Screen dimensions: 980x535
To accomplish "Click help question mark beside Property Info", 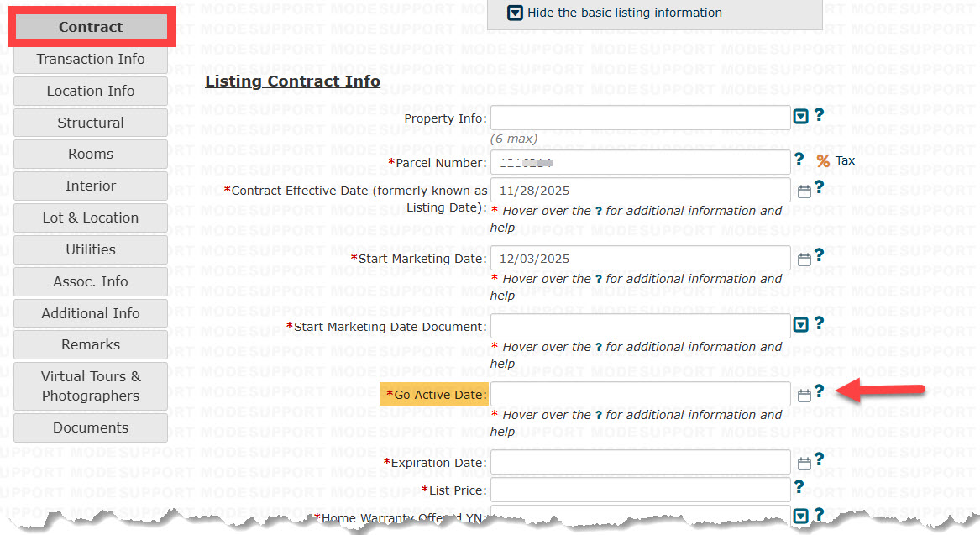I will point(820,114).
